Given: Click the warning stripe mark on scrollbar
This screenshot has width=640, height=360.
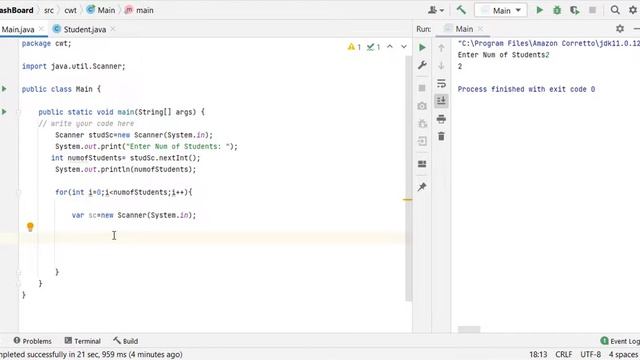Looking at the screenshot, I should coord(407,200).
